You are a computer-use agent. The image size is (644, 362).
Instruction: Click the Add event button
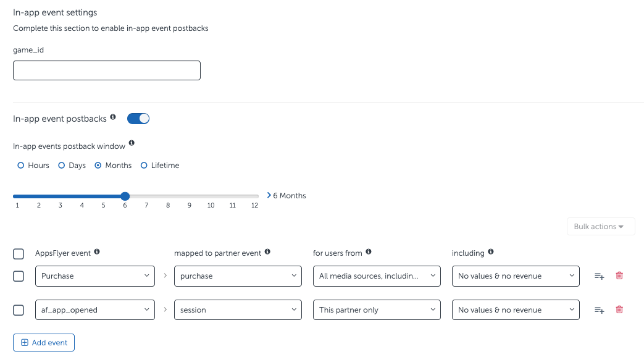pyautogui.click(x=44, y=343)
